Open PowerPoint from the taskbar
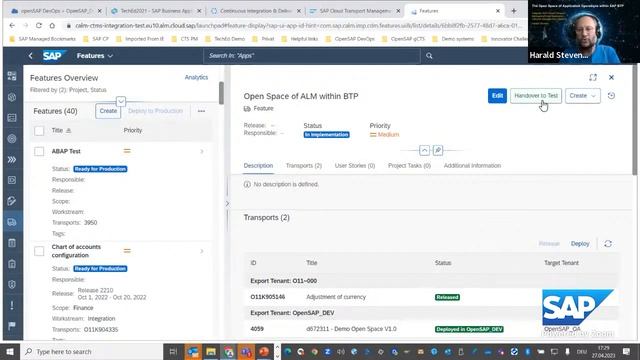The image size is (640, 360). 264,351
